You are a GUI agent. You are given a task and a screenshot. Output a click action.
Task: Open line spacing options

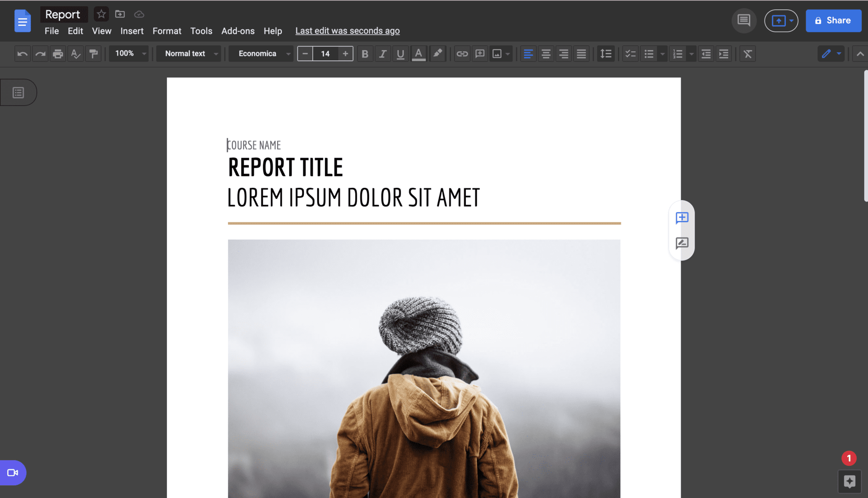tap(606, 53)
